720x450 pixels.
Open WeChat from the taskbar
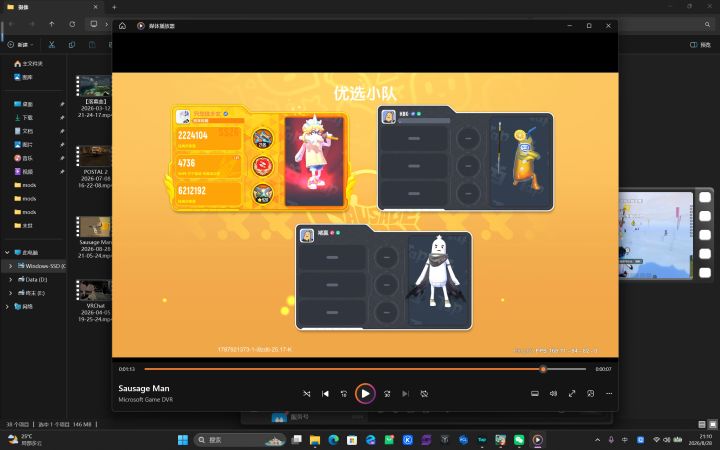click(519, 439)
